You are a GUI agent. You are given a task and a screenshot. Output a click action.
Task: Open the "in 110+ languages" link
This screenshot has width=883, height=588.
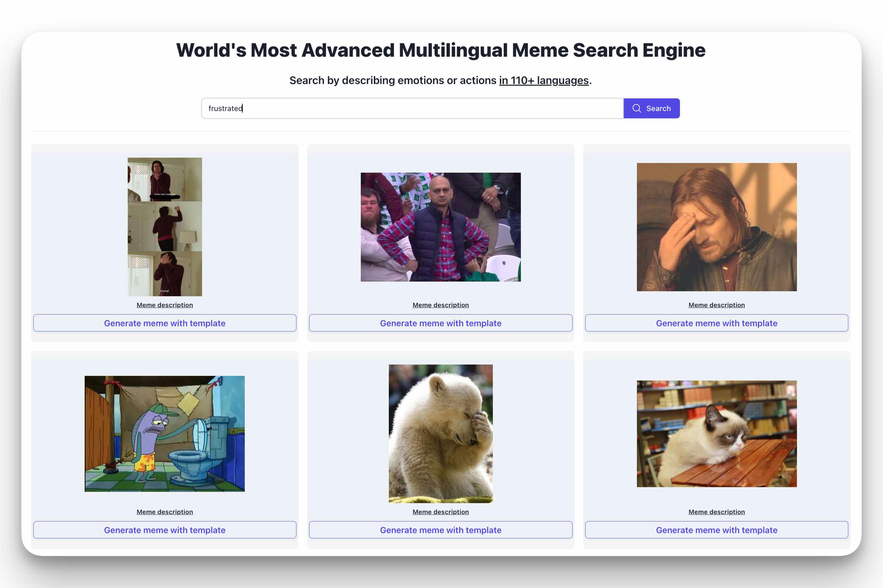[x=544, y=80]
